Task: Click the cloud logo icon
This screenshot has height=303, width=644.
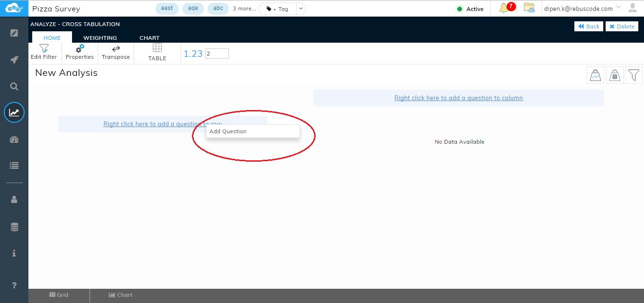Action: (x=14, y=8)
